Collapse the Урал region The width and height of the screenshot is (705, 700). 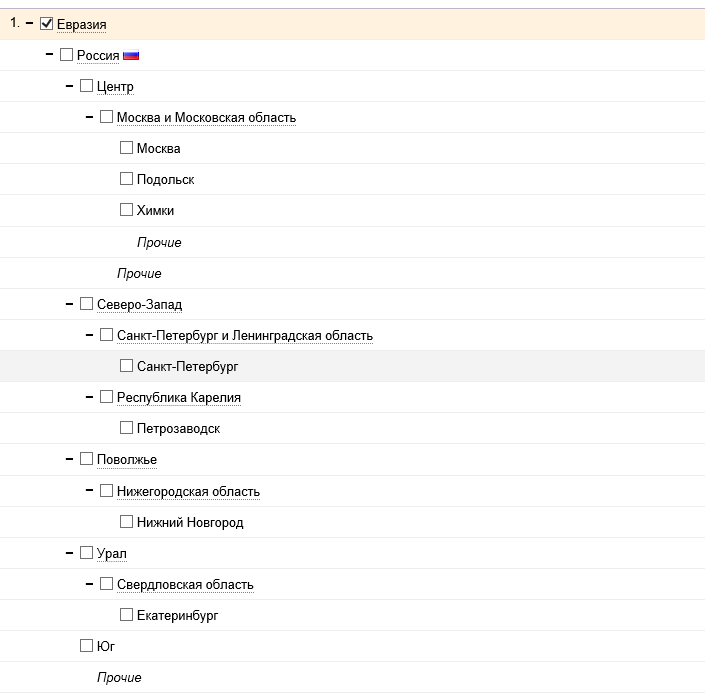[69, 552]
